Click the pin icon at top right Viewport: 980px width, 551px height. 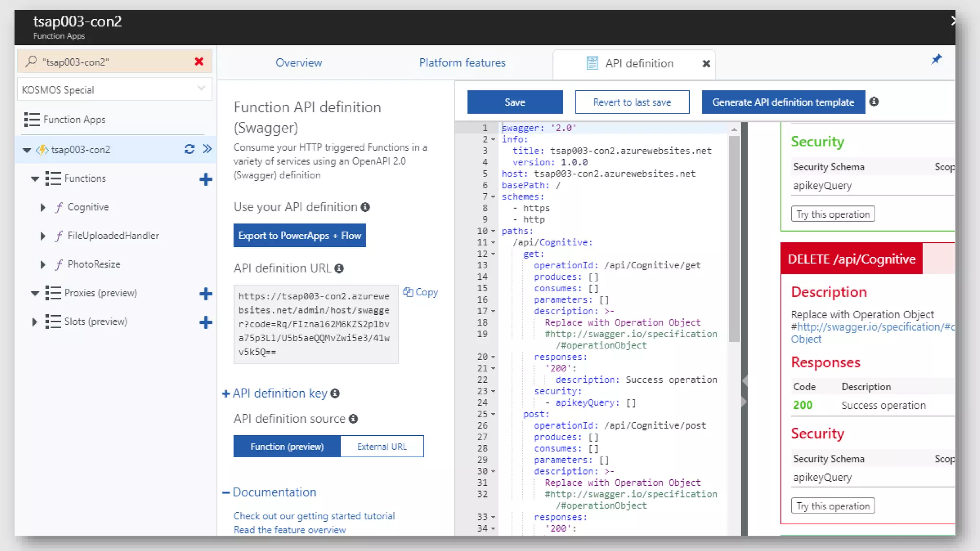coord(936,60)
